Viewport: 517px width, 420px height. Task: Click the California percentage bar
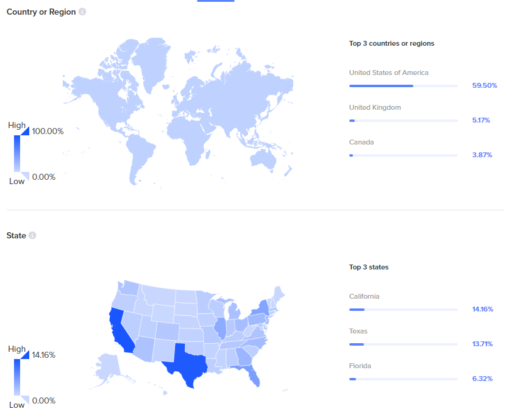click(403, 310)
